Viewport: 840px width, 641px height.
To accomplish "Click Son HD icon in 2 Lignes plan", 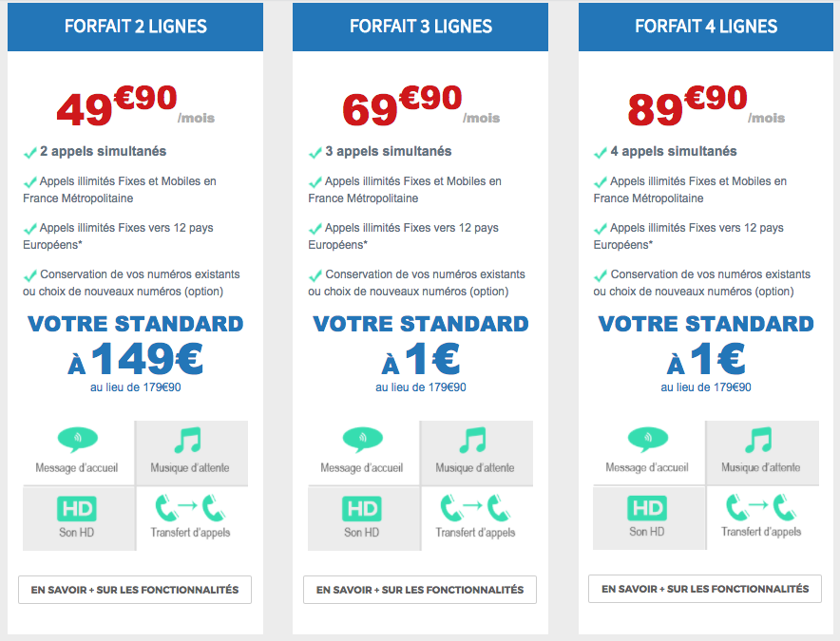I will point(77,509).
